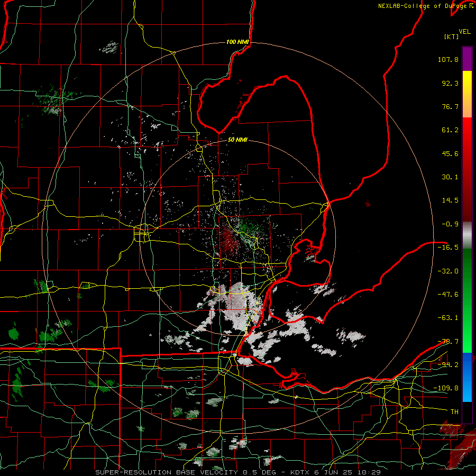Screen dimensions: 476x476
Task: Click the 92.3 velocity scale value
Action: 450,83
